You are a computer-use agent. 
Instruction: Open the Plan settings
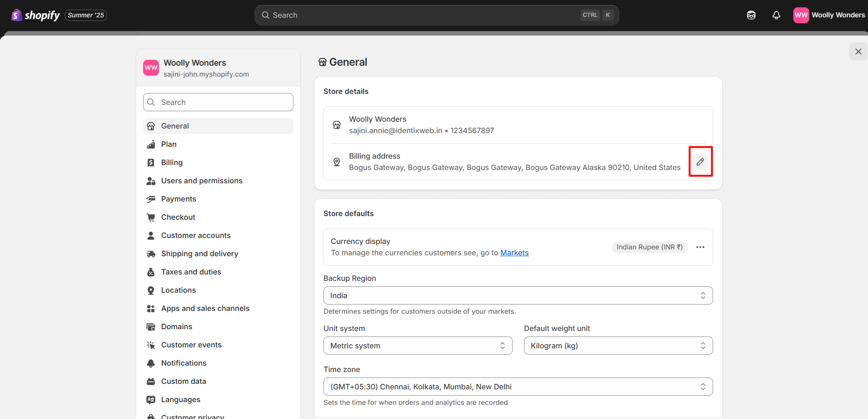218,144
